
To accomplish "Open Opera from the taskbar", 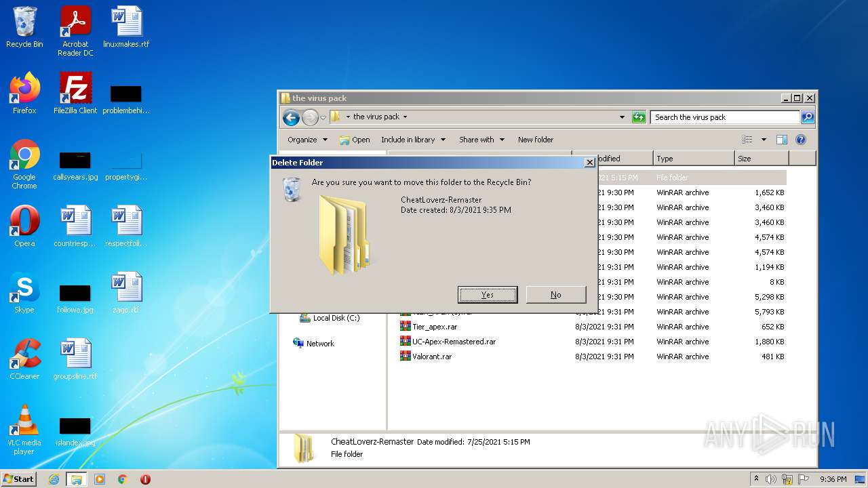I will tap(145, 479).
